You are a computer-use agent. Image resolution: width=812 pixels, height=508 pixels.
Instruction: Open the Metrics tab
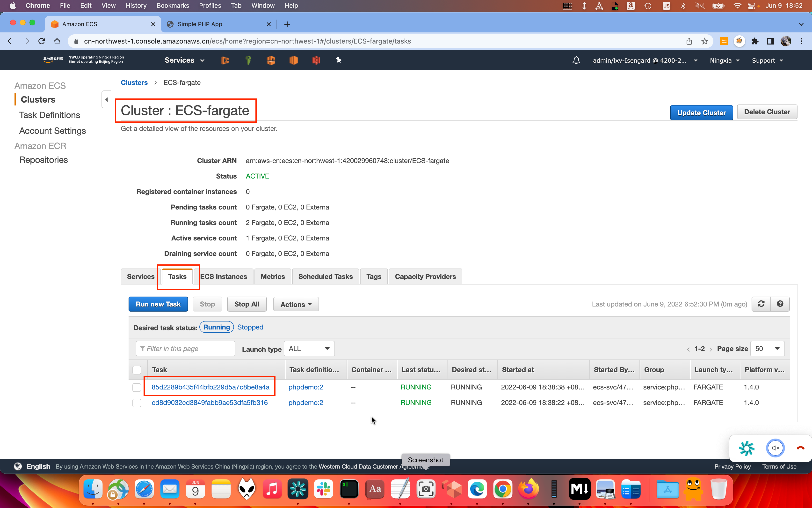click(x=272, y=276)
